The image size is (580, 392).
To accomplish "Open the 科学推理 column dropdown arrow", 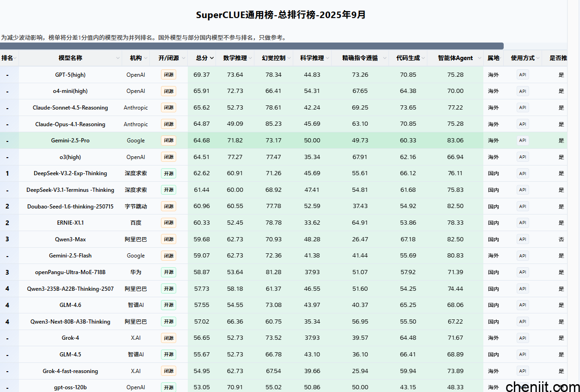I will pyautogui.click(x=327, y=58).
